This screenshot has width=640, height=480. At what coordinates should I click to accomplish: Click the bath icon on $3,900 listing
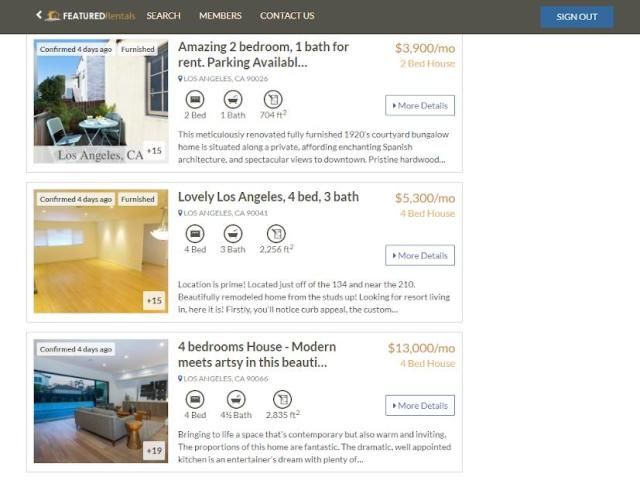tap(233, 99)
